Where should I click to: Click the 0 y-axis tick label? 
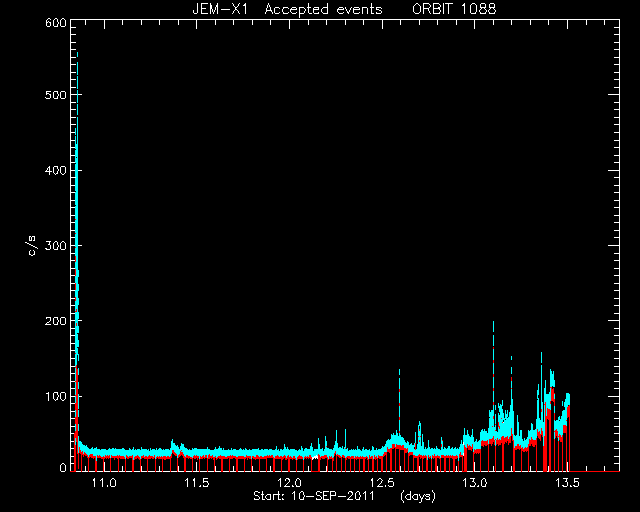click(63, 467)
